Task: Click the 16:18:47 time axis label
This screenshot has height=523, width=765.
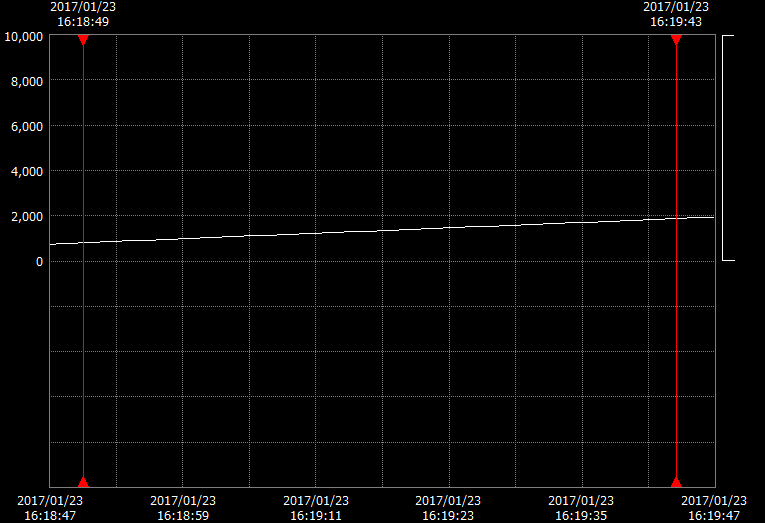Action: click(50, 508)
